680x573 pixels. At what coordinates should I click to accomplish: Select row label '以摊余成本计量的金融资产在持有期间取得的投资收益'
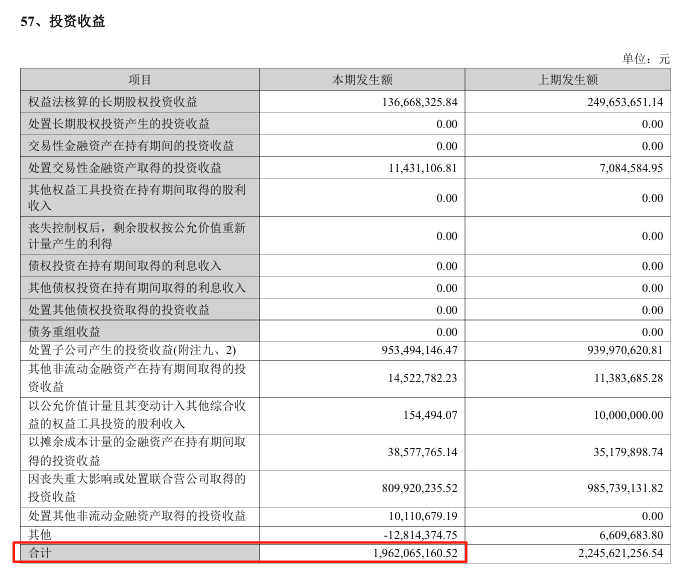137,451
